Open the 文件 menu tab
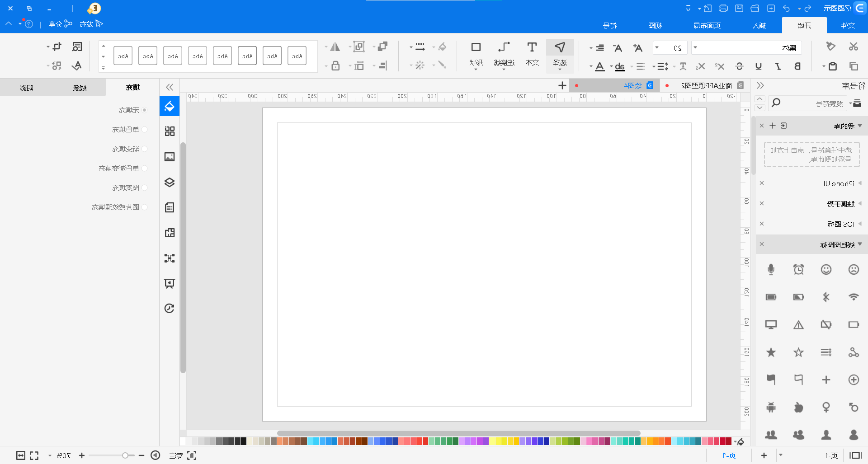The height and width of the screenshot is (464, 868). 848,25
